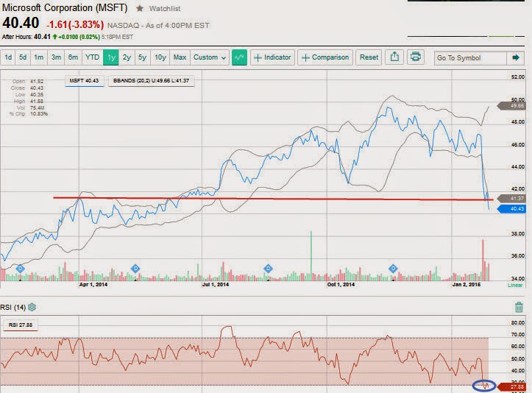Add an Indicator to the chart

273,57
